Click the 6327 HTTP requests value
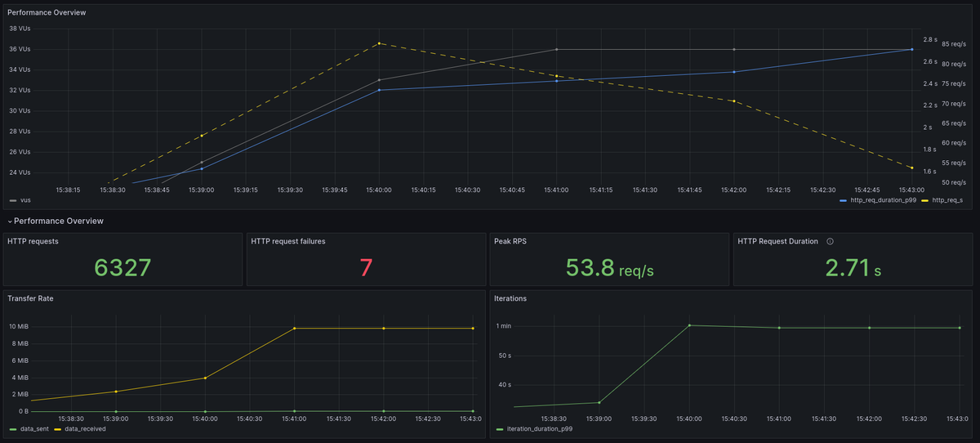Viewport: 980px width, 443px height. 122,267
